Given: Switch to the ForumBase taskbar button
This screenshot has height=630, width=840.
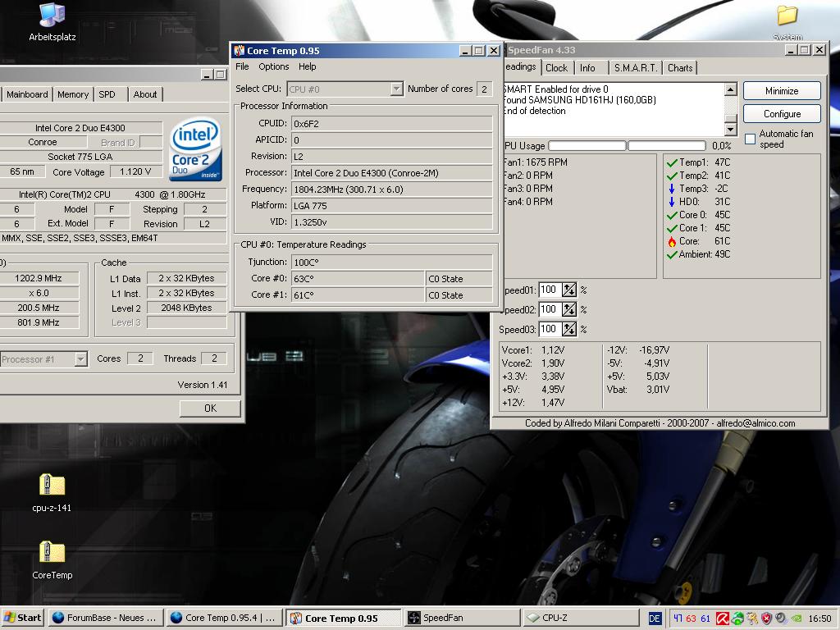Looking at the screenshot, I should (x=106, y=618).
